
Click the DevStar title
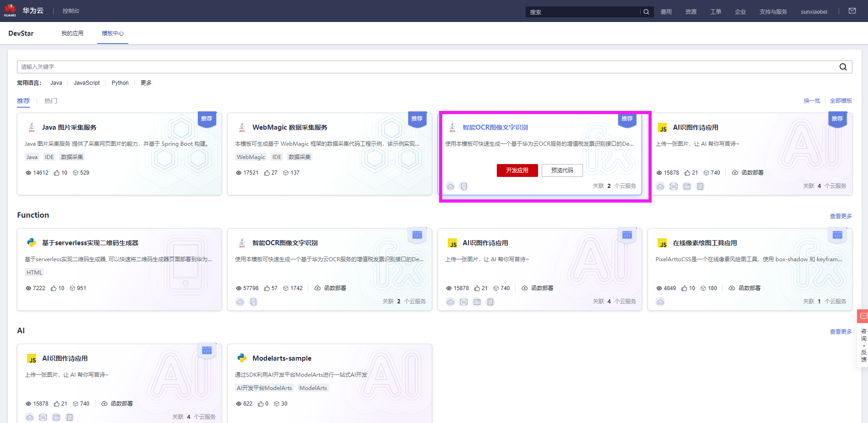(21, 33)
